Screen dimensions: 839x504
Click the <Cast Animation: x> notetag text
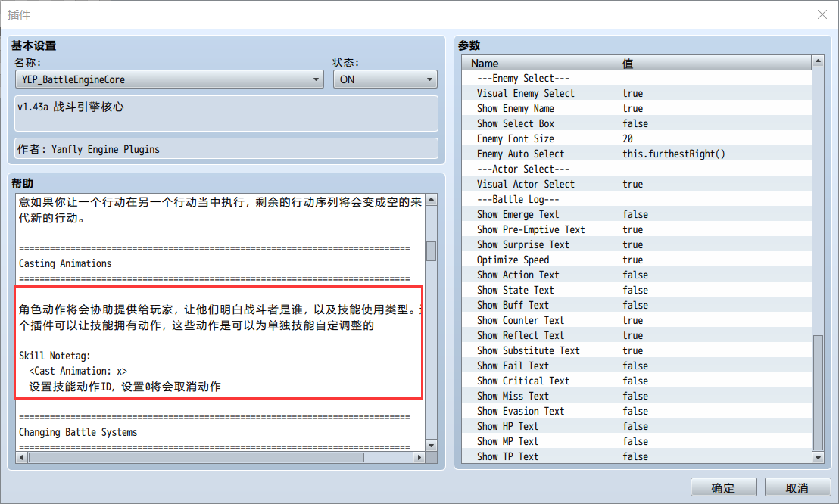click(78, 371)
